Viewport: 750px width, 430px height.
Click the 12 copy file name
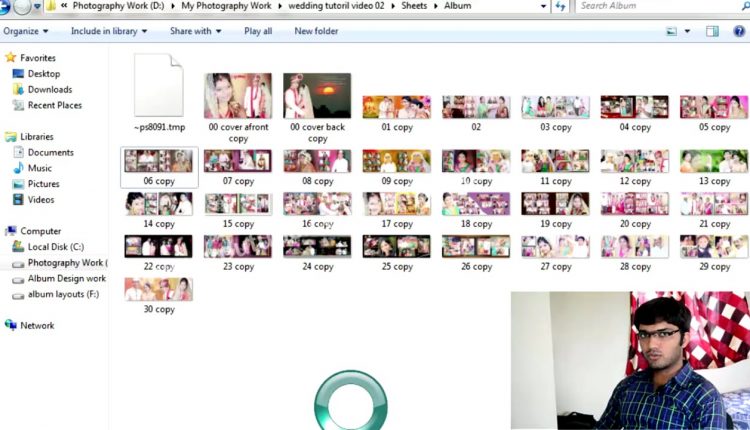click(x=635, y=181)
